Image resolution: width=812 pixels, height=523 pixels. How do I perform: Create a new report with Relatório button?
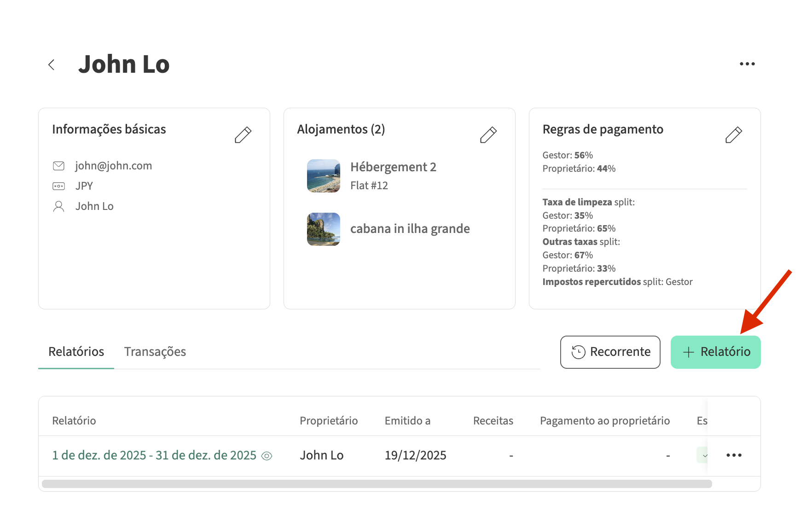(x=715, y=352)
